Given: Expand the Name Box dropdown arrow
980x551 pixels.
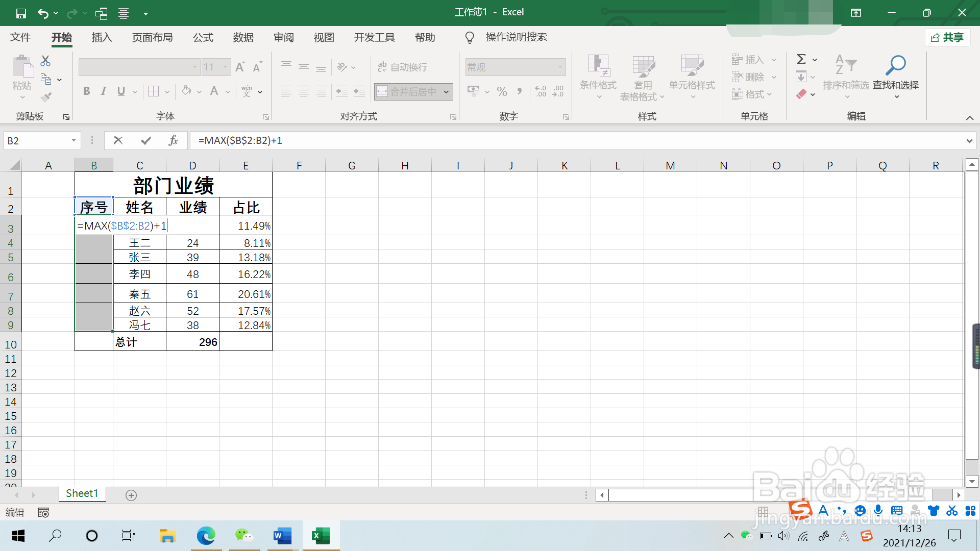Looking at the screenshot, I should pyautogui.click(x=73, y=140).
